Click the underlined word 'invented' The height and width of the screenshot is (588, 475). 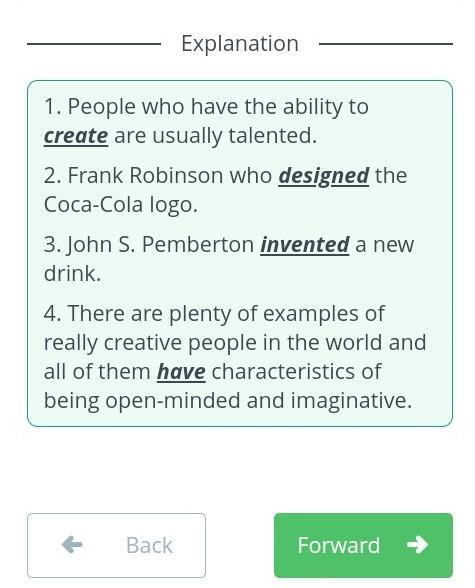tap(305, 244)
